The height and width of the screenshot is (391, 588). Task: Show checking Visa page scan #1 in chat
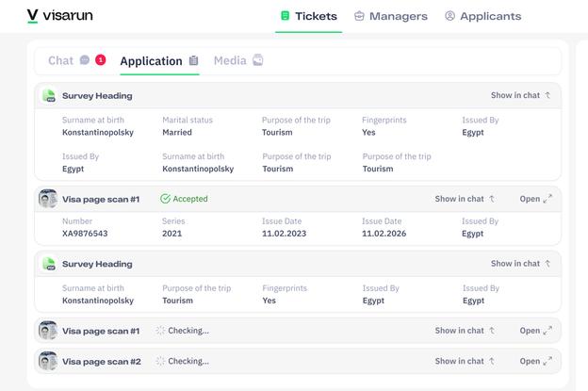[x=465, y=331]
